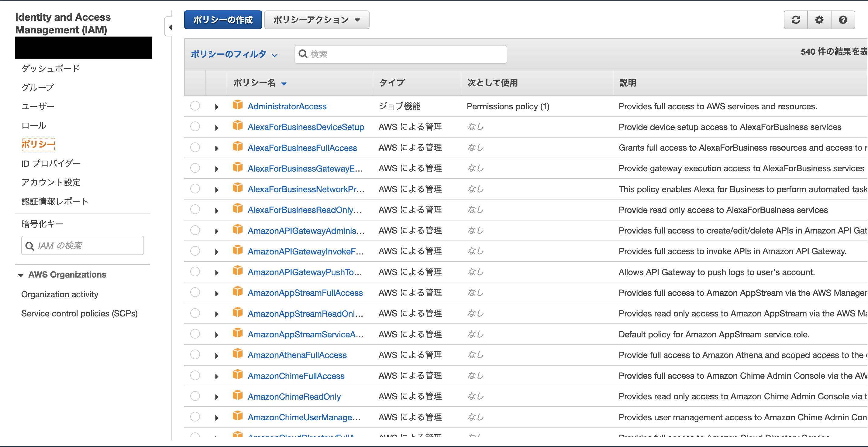This screenshot has width=868, height=447.
Task: Open 暗号化キー in sidebar
Action: (43, 224)
